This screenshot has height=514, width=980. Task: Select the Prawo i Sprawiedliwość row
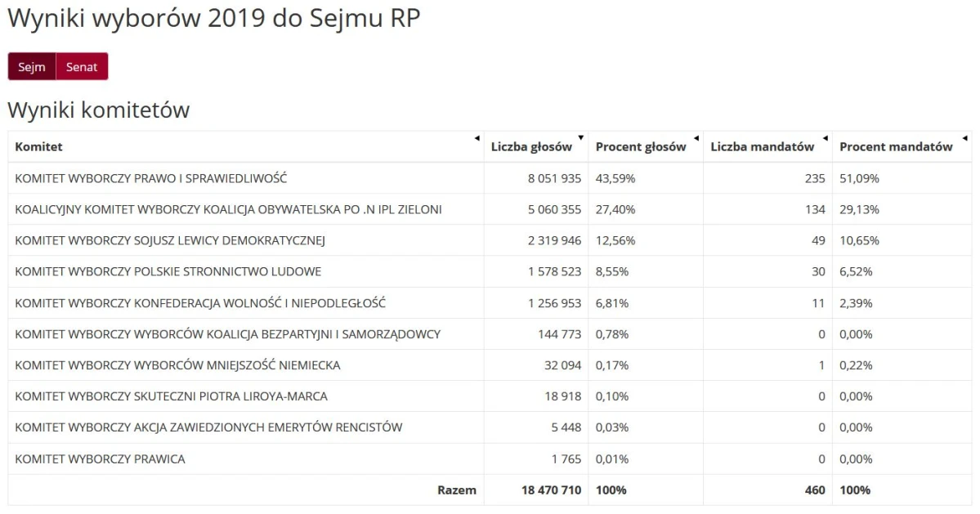490,178
